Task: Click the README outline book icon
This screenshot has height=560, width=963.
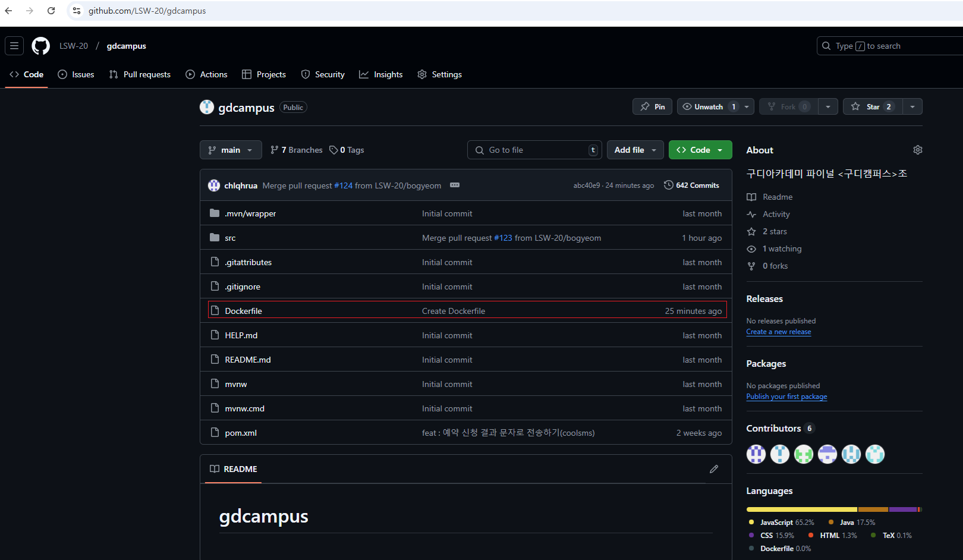Action: [x=215, y=469]
